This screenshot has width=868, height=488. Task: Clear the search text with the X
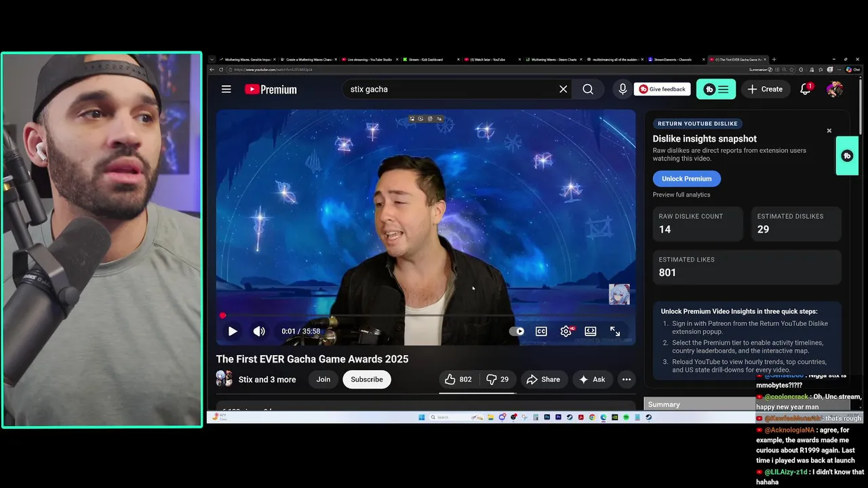(563, 89)
